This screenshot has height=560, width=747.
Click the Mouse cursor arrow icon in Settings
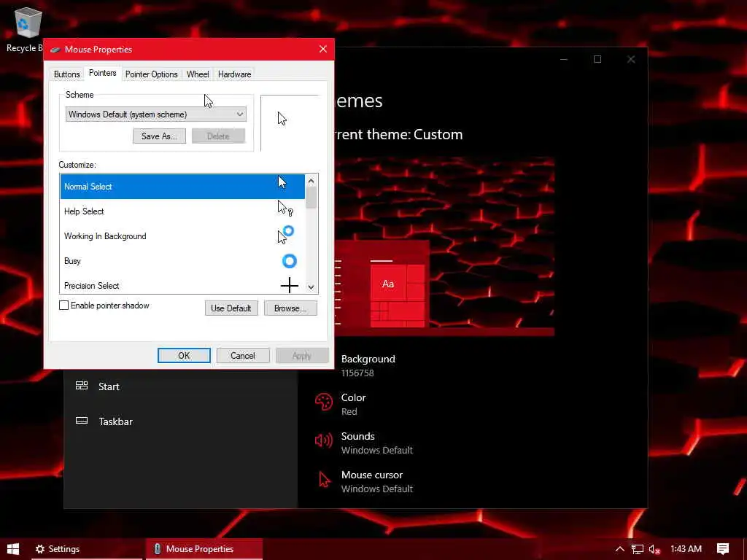[x=324, y=480]
